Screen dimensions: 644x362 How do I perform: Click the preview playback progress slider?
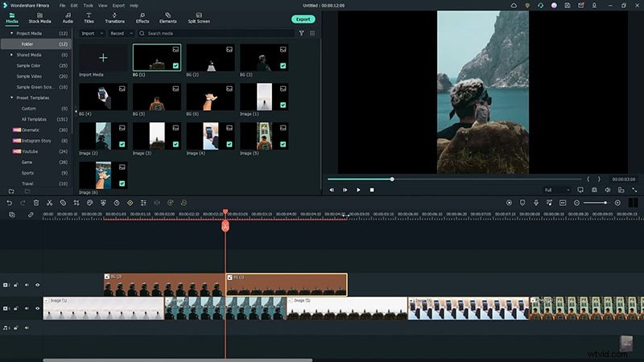click(454, 179)
